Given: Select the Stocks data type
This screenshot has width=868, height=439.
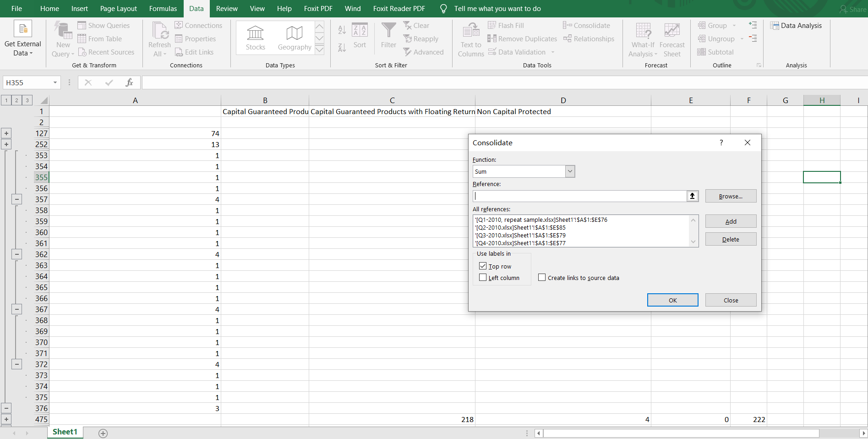Looking at the screenshot, I should click(255, 38).
